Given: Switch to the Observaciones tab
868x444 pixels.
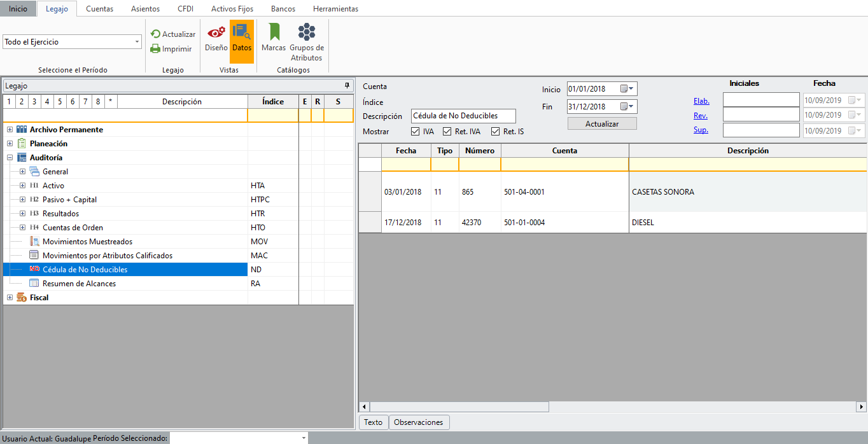Looking at the screenshot, I should [419, 422].
